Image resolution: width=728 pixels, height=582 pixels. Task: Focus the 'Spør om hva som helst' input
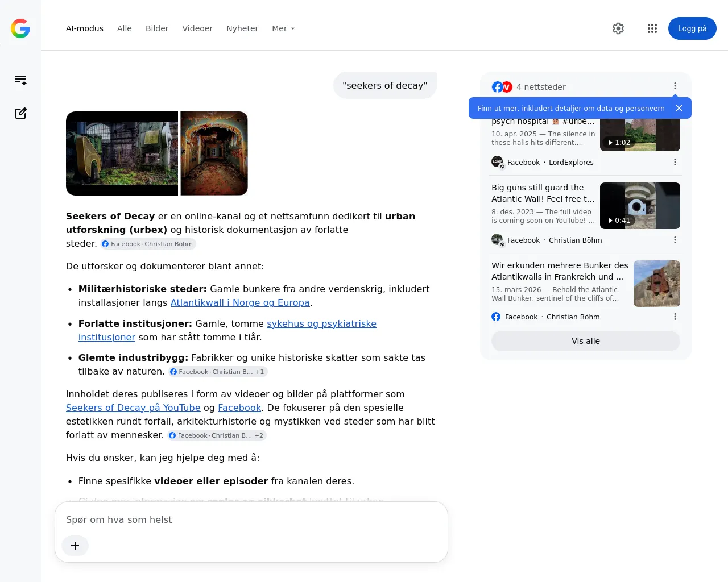pos(251,519)
